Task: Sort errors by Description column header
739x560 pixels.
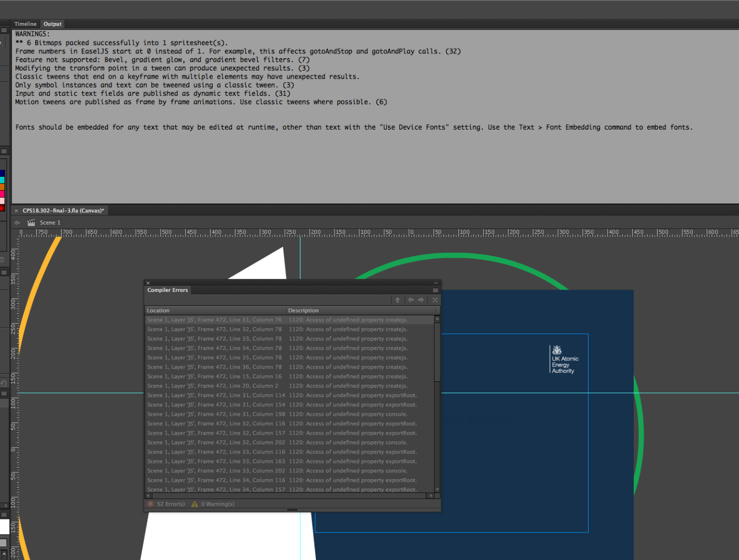Action: (x=360, y=311)
